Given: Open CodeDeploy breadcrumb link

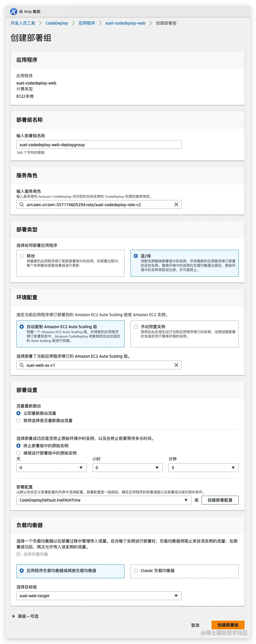Looking at the screenshot, I should [x=57, y=23].
